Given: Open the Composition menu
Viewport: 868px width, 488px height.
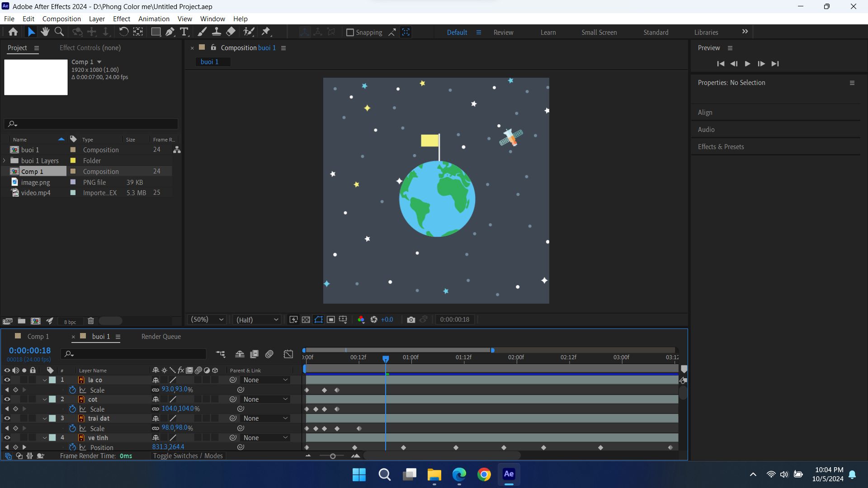Looking at the screenshot, I should 61,19.
